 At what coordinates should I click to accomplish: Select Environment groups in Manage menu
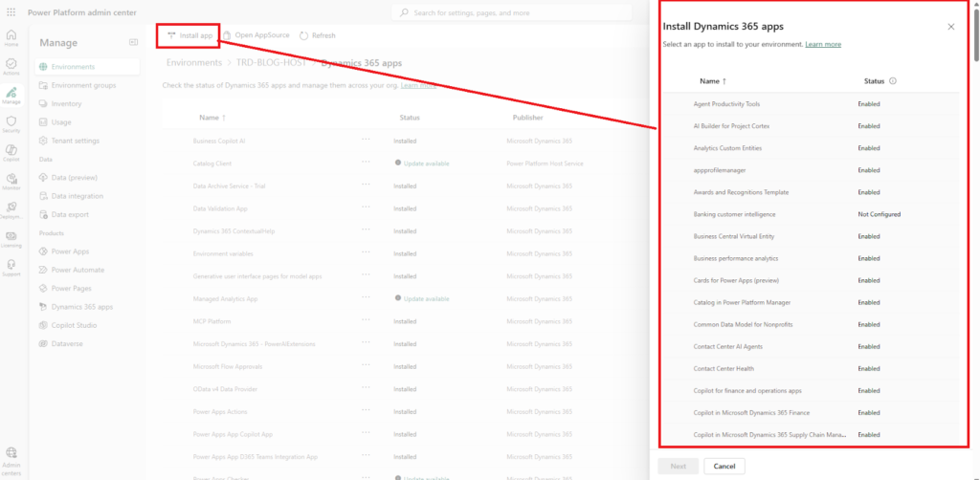pyautogui.click(x=83, y=85)
